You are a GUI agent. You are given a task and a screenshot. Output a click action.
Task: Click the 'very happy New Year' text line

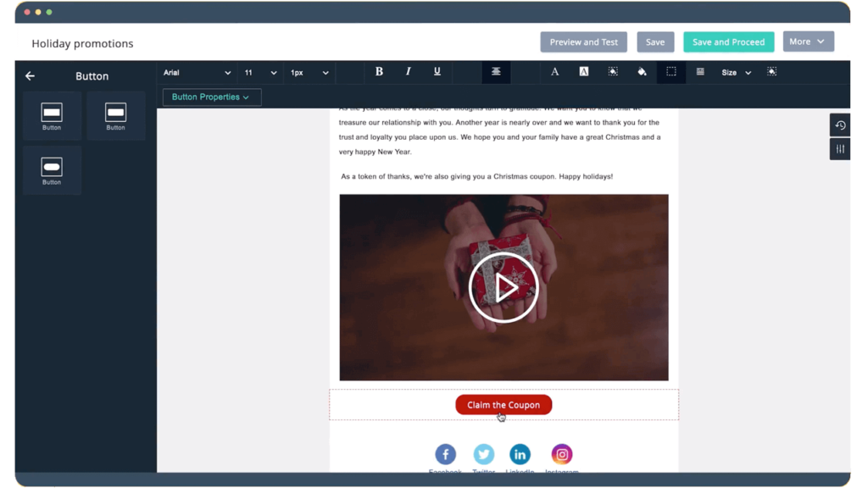coord(376,152)
